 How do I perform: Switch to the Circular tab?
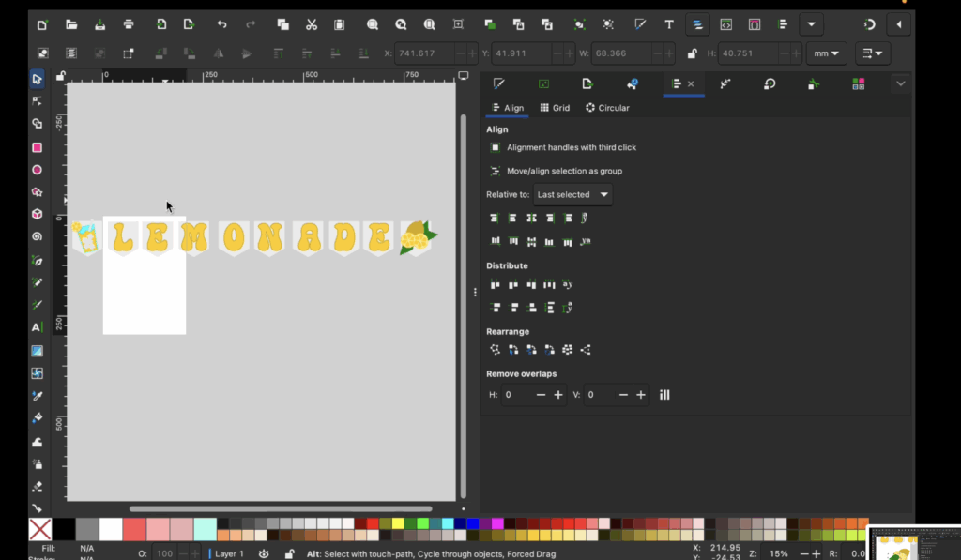click(x=607, y=108)
